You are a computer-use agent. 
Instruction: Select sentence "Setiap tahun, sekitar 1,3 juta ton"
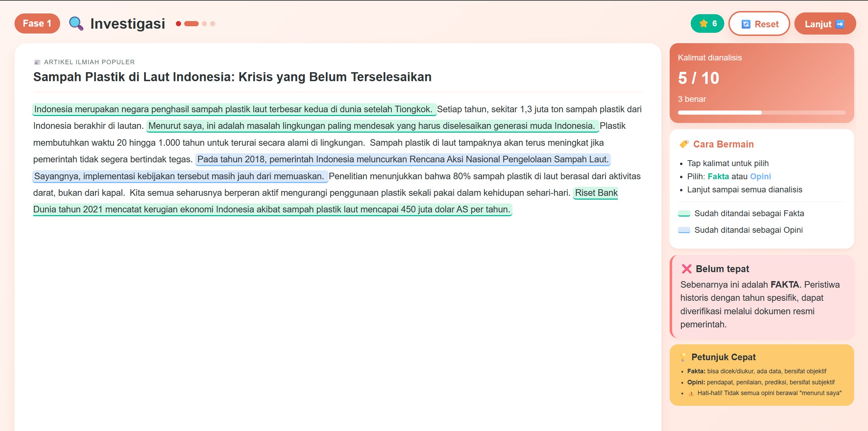click(539, 109)
